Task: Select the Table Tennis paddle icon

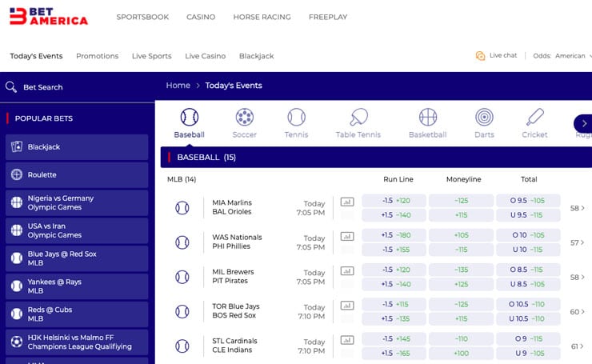Action: (358, 117)
